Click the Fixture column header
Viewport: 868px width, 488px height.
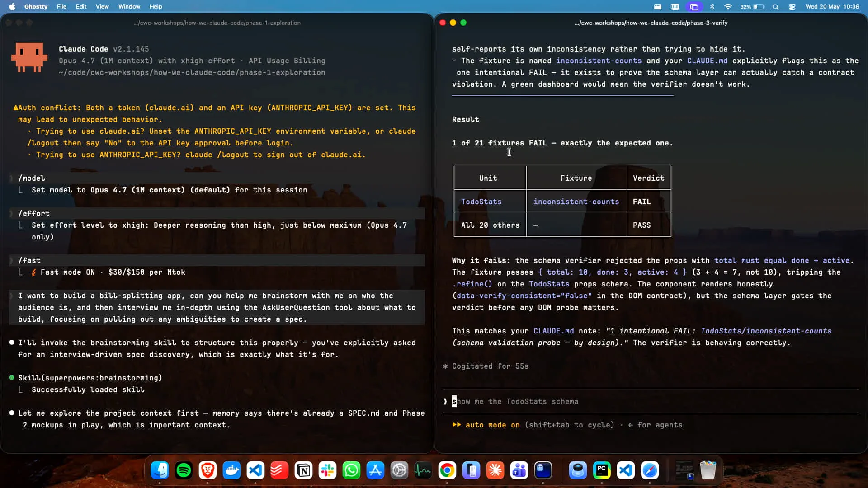tap(576, 178)
